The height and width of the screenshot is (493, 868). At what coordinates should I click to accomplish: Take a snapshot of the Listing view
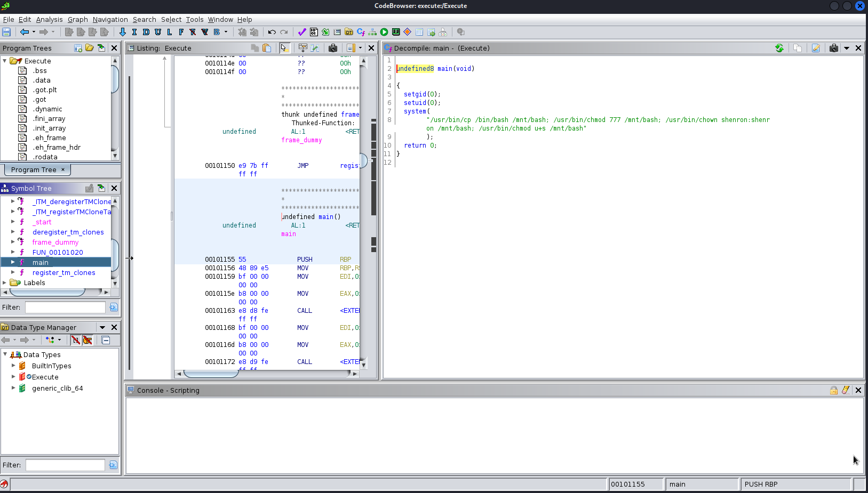click(333, 48)
